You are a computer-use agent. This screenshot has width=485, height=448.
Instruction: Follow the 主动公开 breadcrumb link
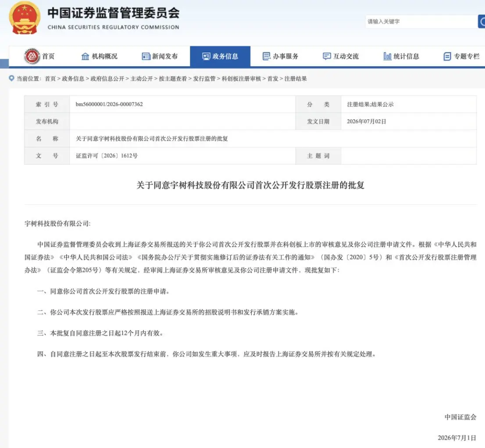pos(141,78)
